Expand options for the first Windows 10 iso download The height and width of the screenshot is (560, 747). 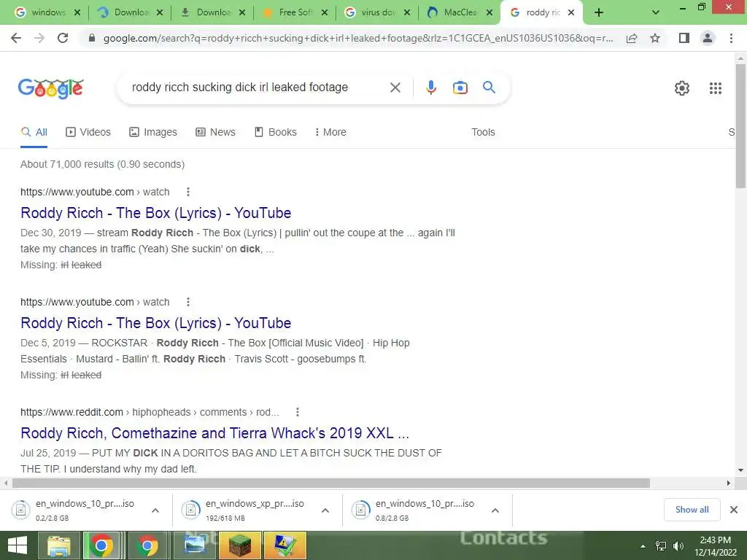pos(155,510)
